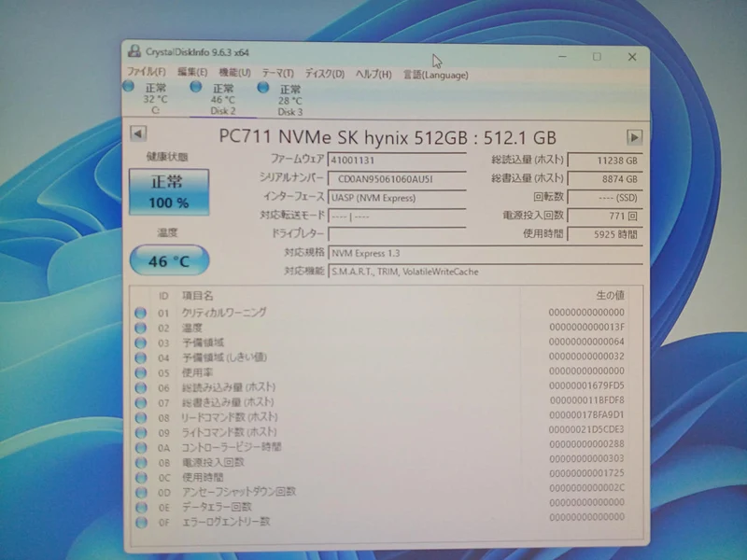The image size is (747, 560).
Task: Open the ディスク(D) menu
Action: point(325,74)
